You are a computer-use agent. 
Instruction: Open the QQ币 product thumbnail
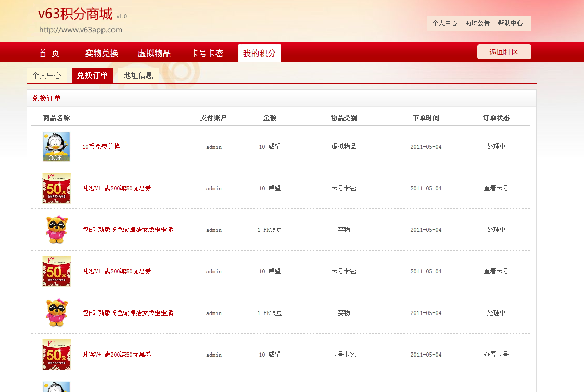click(57, 147)
